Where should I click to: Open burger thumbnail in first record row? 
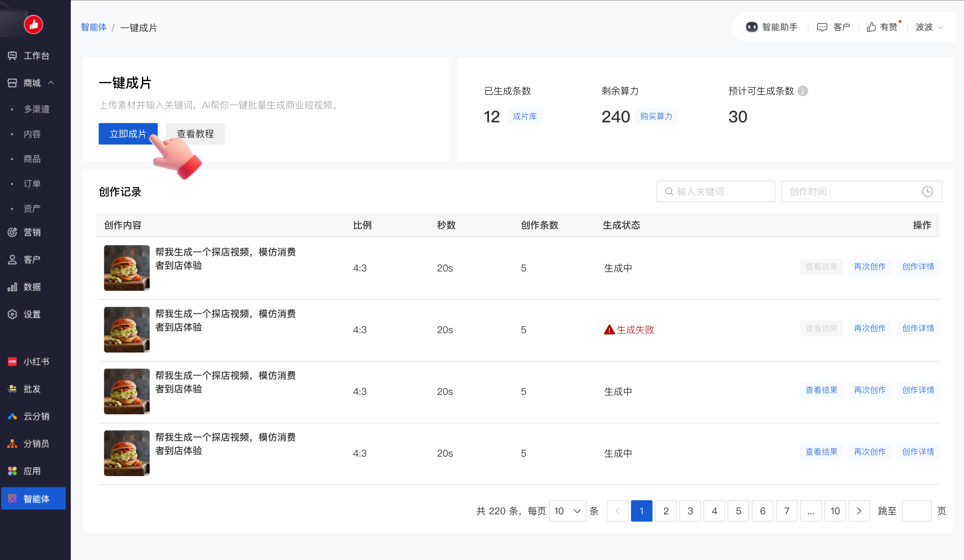[x=127, y=268]
